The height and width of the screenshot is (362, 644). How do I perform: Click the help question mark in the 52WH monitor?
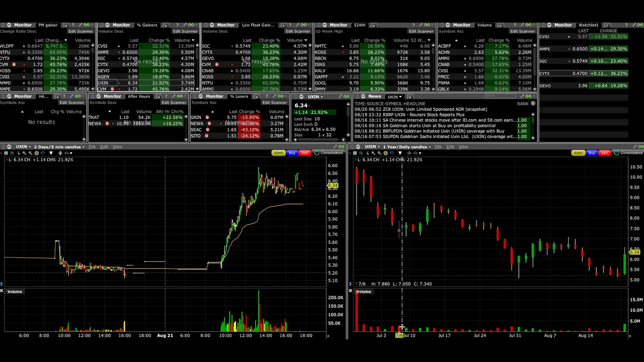[x=413, y=25]
